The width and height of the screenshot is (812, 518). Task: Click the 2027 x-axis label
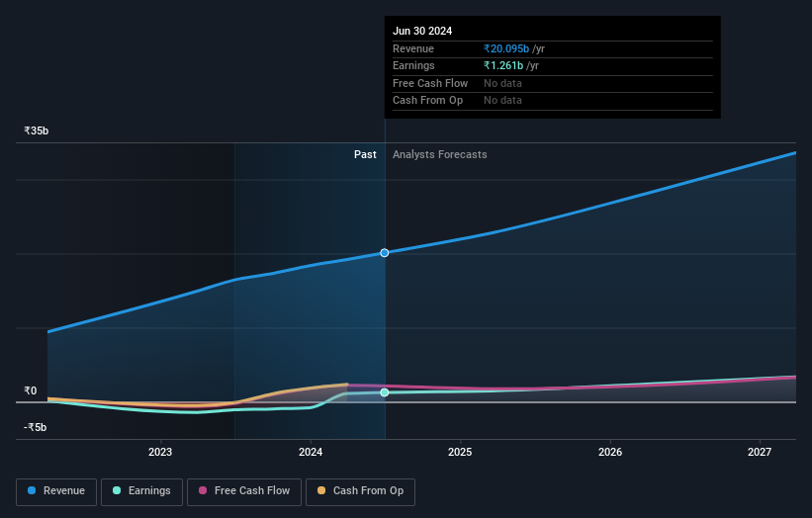click(760, 453)
